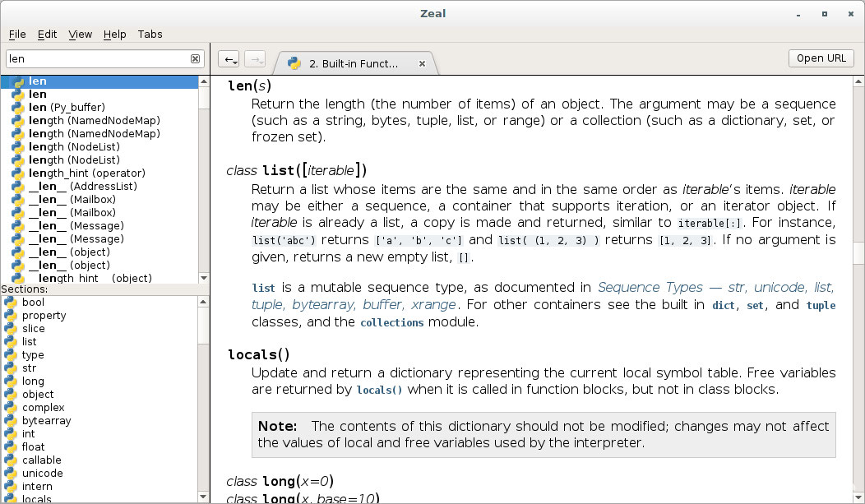This screenshot has height=504, width=865.
Task: Click Python icon beside len (Py_buffer)
Action: click(x=17, y=108)
